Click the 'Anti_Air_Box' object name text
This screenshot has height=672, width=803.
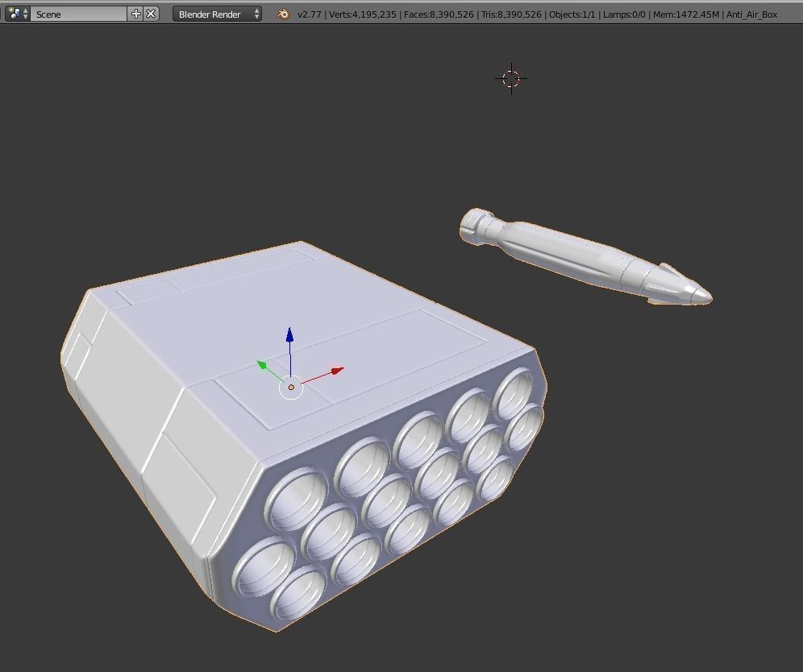751,15
